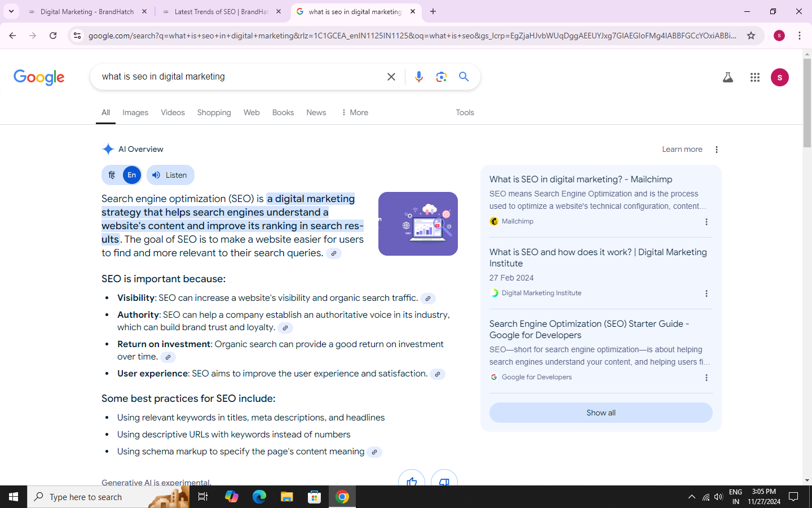The width and height of the screenshot is (812, 508).
Task: Listen to the AI Overview
Action: (x=170, y=175)
